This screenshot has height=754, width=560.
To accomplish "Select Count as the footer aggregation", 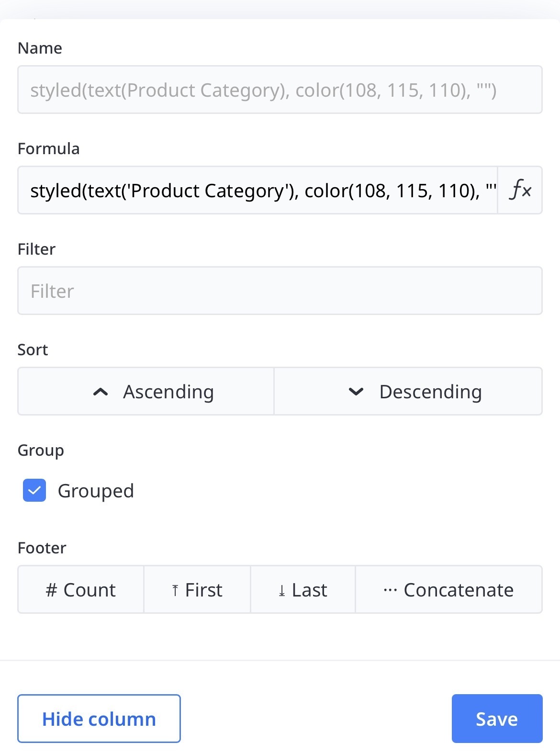I will [x=81, y=589].
